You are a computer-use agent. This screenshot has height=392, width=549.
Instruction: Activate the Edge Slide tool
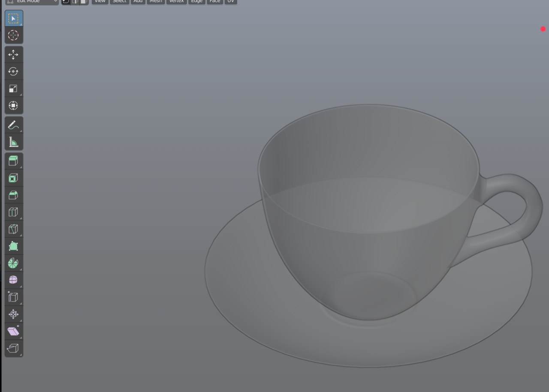[x=13, y=297]
